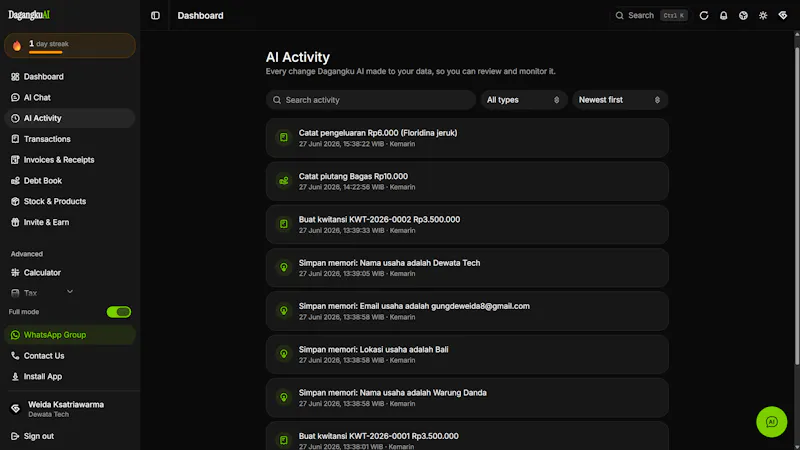Open Simpan memori Dewata Tech entry
The height and width of the screenshot is (450, 800).
467,268
